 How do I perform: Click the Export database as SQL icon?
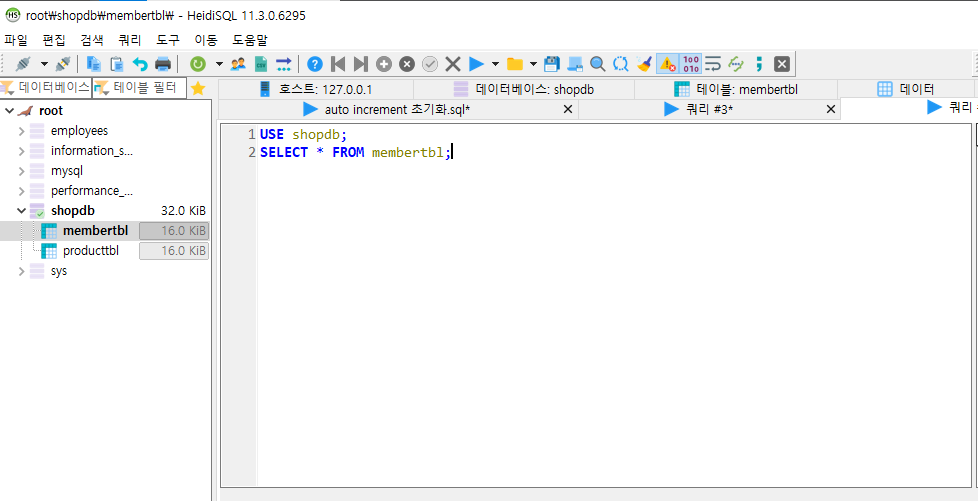pyautogui.click(x=284, y=64)
